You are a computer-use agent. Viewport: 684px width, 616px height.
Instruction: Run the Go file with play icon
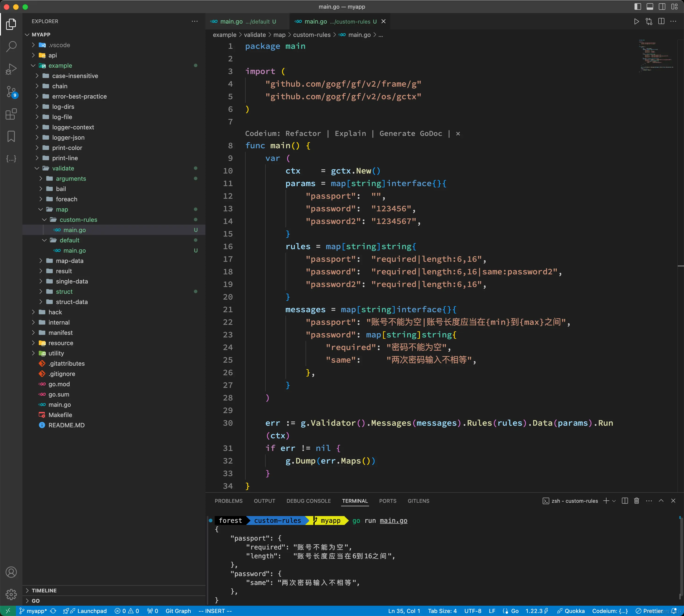click(636, 21)
